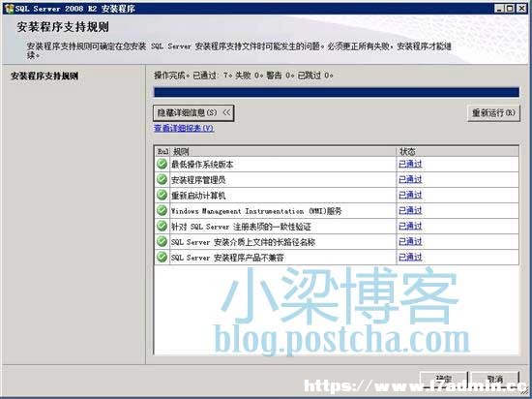The width and height of the screenshot is (532, 399).
Task: Click the green check icon for 重新启动计算机
Action: [162, 195]
